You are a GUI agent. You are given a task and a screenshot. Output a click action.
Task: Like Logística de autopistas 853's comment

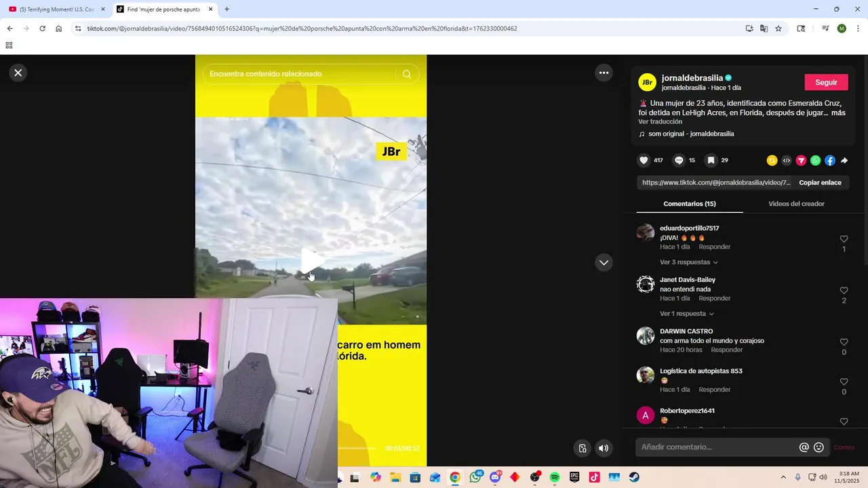(844, 382)
